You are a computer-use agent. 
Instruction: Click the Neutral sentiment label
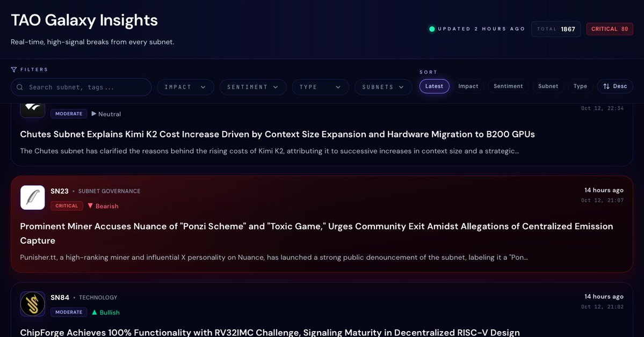coord(109,114)
